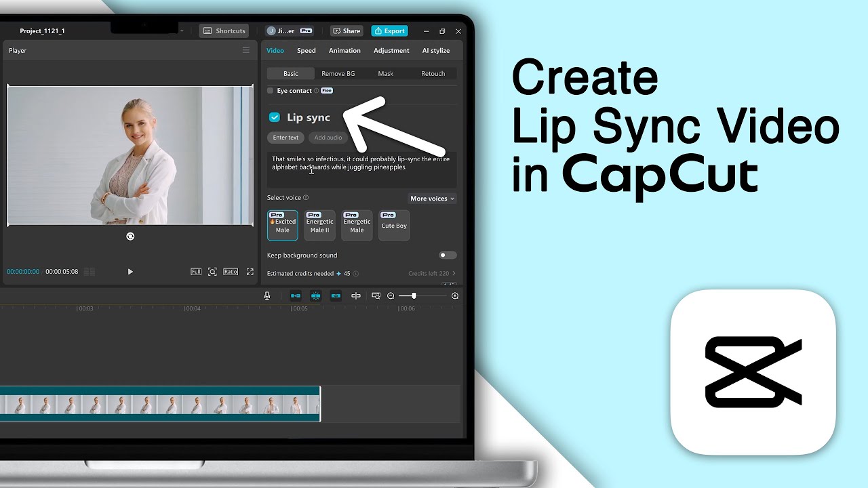
Task: Expand the More voices dropdown
Action: [432, 199]
